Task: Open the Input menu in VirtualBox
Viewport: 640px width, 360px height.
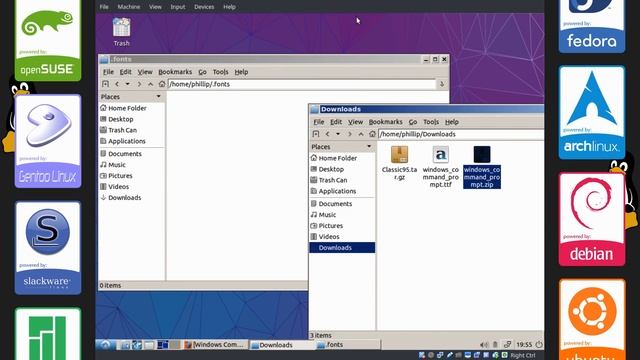Action: (x=178, y=7)
